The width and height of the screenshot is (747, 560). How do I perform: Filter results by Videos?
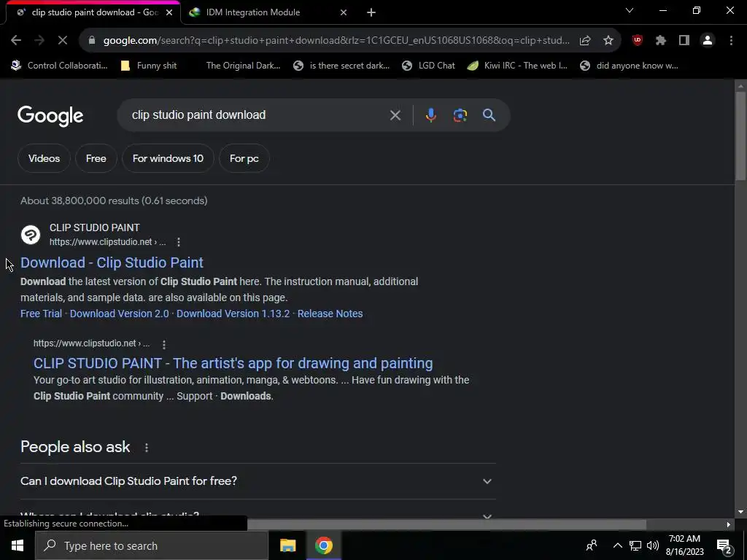(x=44, y=158)
